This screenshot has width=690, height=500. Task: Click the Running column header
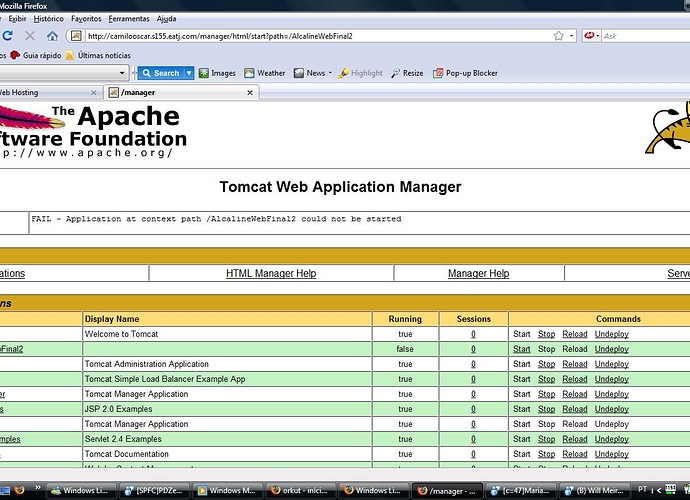click(405, 319)
